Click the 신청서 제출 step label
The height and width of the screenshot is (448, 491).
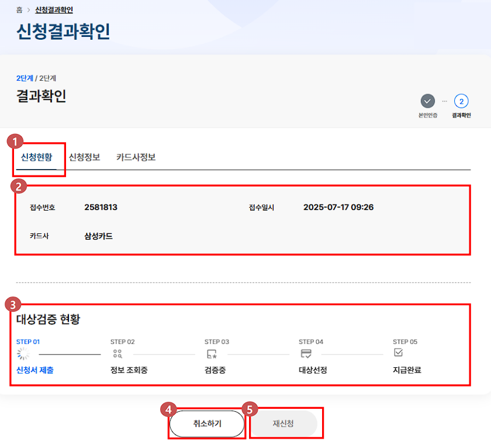(35, 370)
